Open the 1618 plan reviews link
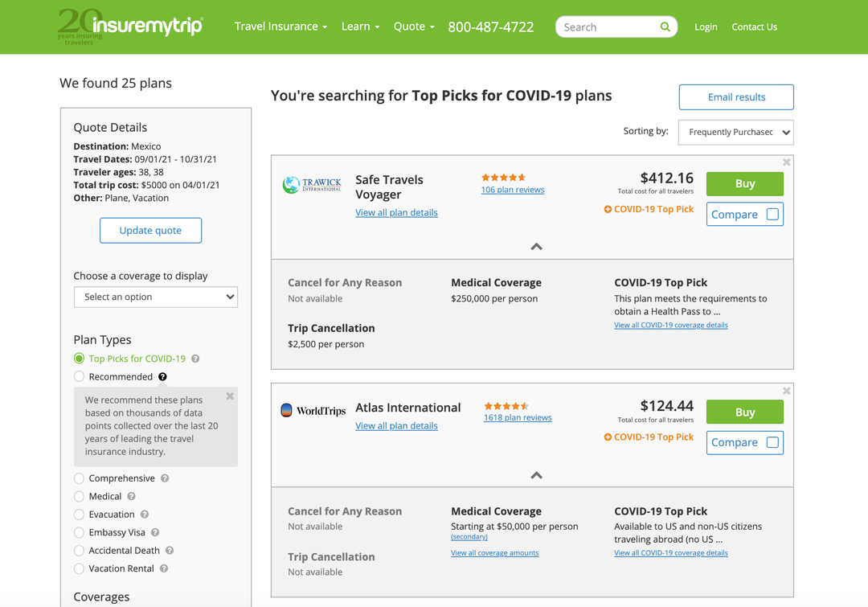Screen dimensions: 868x607 tap(518, 417)
